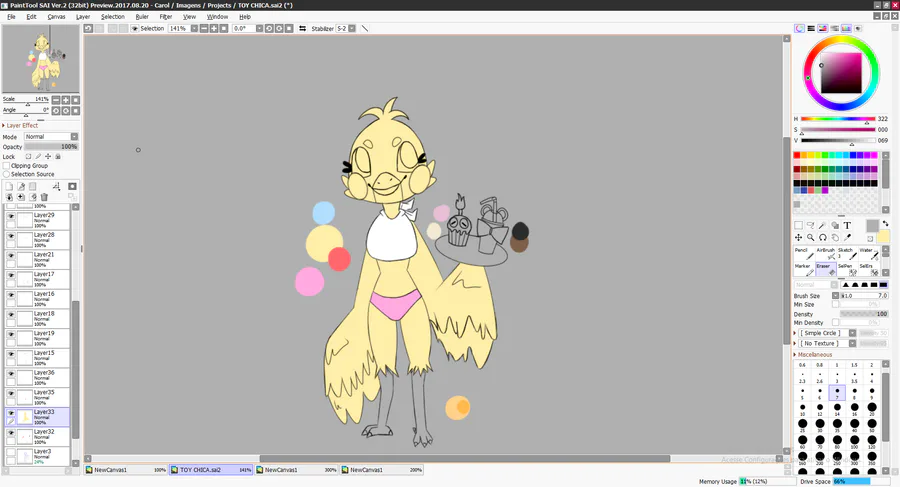Hide Layer16 via its eye icon
900x487 pixels.
pyautogui.click(x=11, y=295)
